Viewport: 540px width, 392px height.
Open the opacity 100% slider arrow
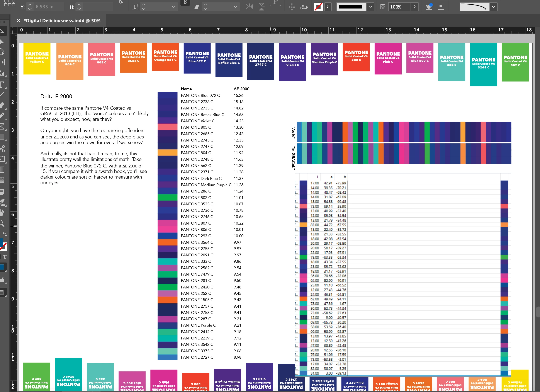[x=414, y=7]
